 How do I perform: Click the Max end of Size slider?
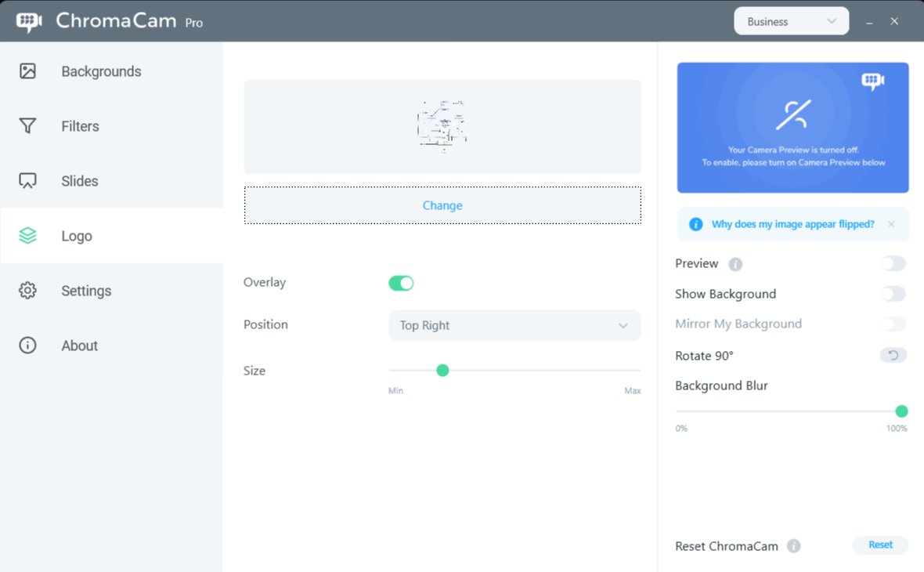coord(632,390)
